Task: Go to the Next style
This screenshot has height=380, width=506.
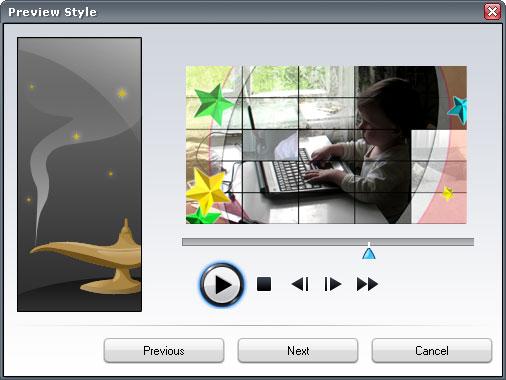Action: click(x=298, y=351)
